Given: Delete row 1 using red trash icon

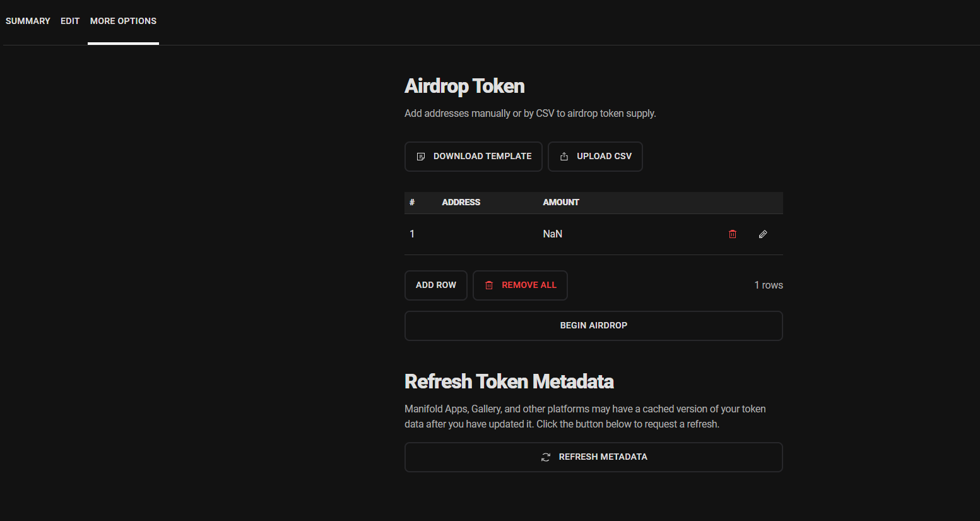Looking at the screenshot, I should [733, 234].
